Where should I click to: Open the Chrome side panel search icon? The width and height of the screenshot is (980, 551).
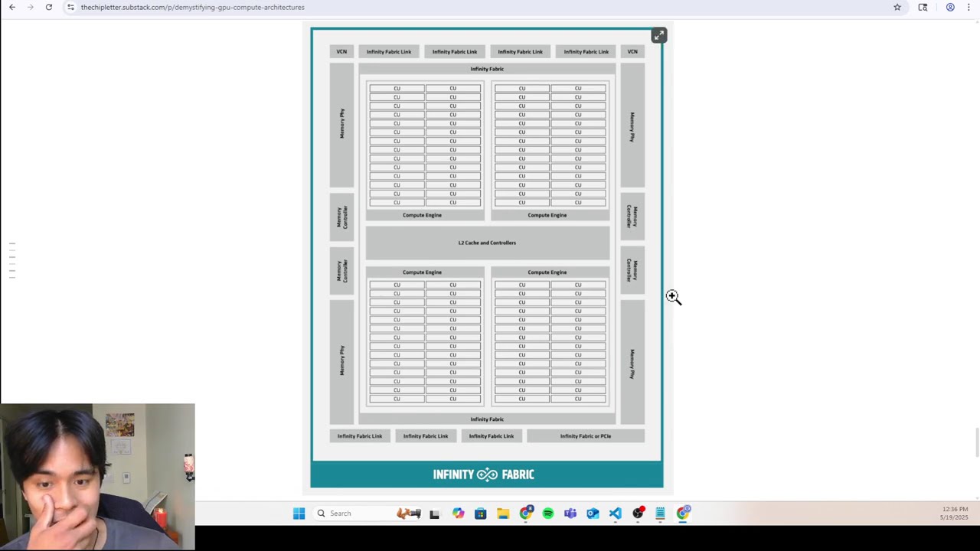[x=923, y=7]
